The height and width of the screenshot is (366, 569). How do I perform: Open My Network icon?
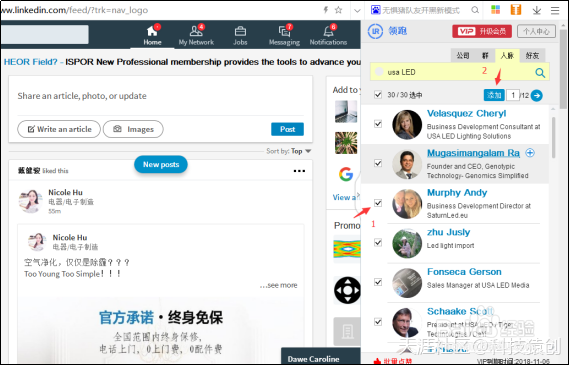click(196, 31)
